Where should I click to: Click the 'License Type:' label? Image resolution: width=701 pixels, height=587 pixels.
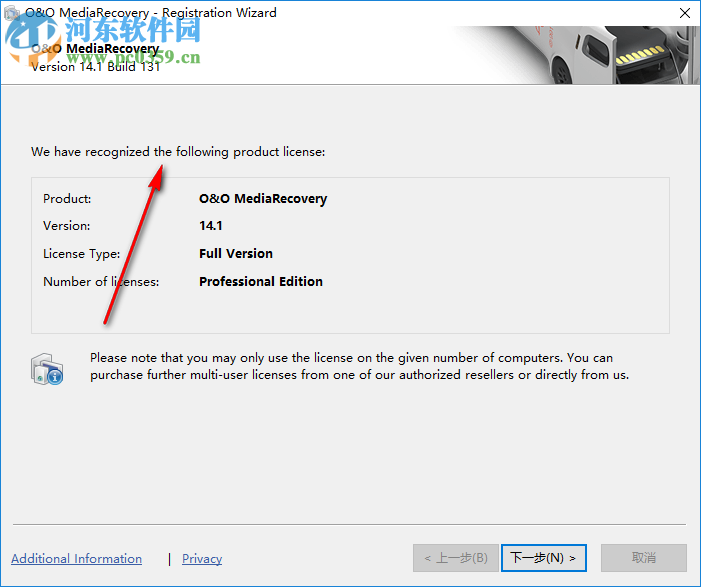81,254
